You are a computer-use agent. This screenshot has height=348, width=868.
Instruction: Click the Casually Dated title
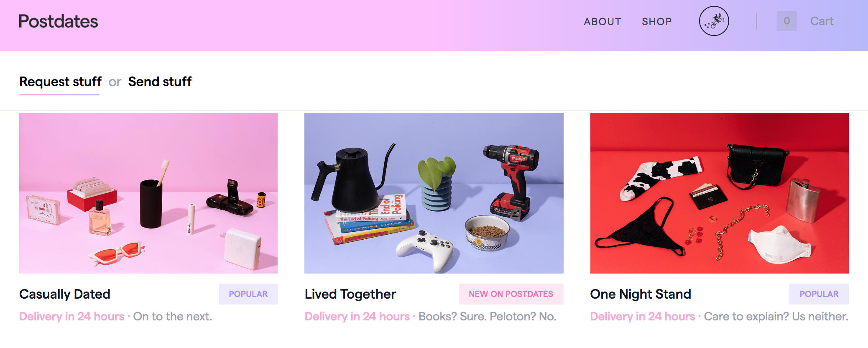coord(65,294)
